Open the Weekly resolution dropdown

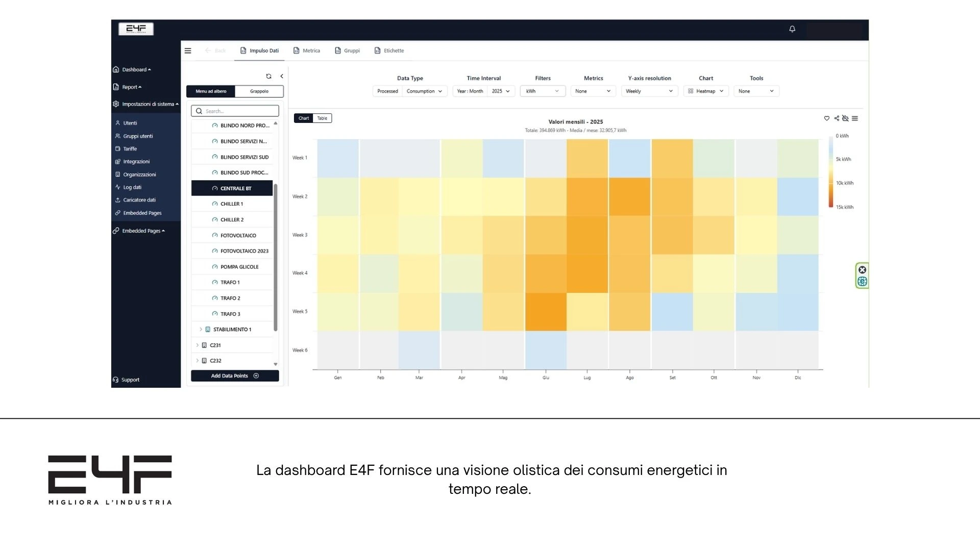tap(649, 91)
